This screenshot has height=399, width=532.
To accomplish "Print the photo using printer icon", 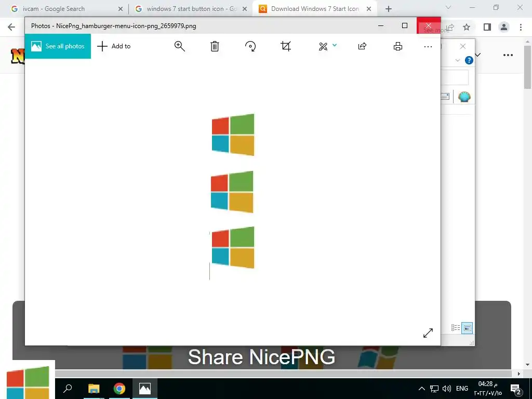I will tap(398, 46).
